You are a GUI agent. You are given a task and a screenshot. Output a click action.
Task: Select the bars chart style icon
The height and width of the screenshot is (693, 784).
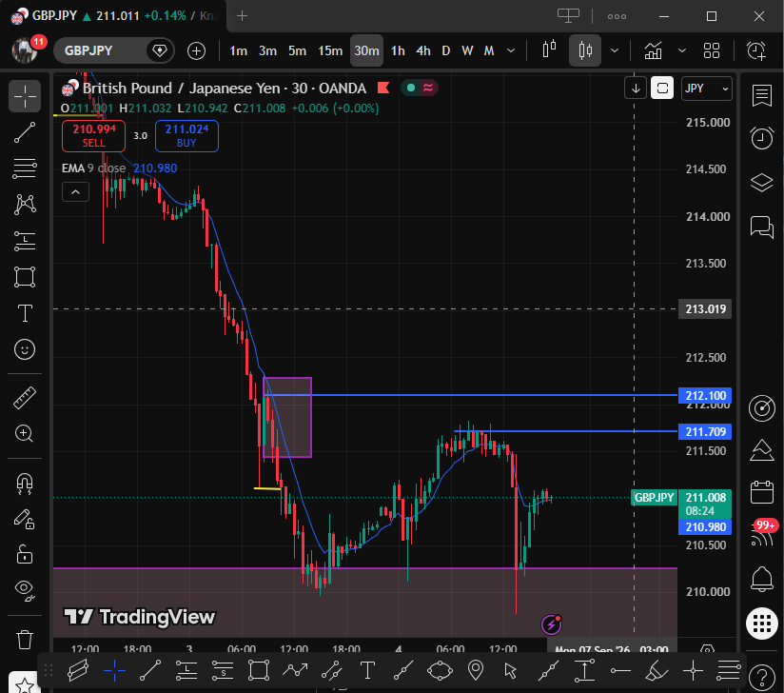coord(549,50)
